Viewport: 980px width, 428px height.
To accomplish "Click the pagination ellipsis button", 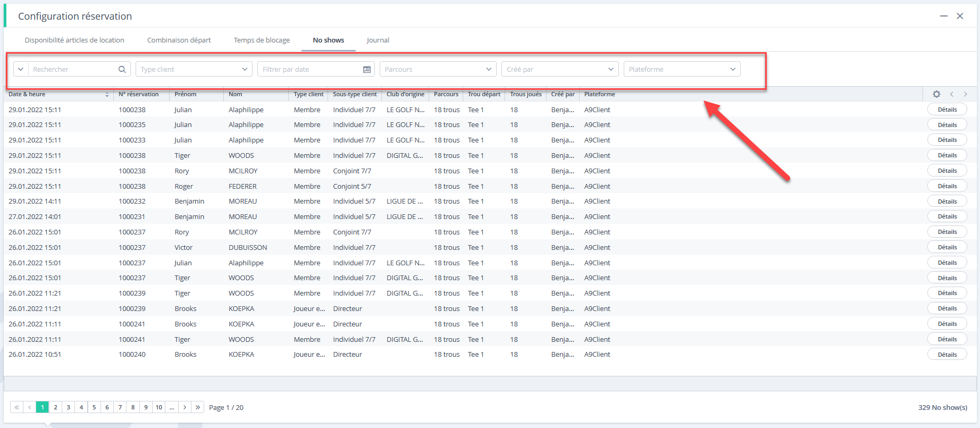I will click(x=172, y=407).
